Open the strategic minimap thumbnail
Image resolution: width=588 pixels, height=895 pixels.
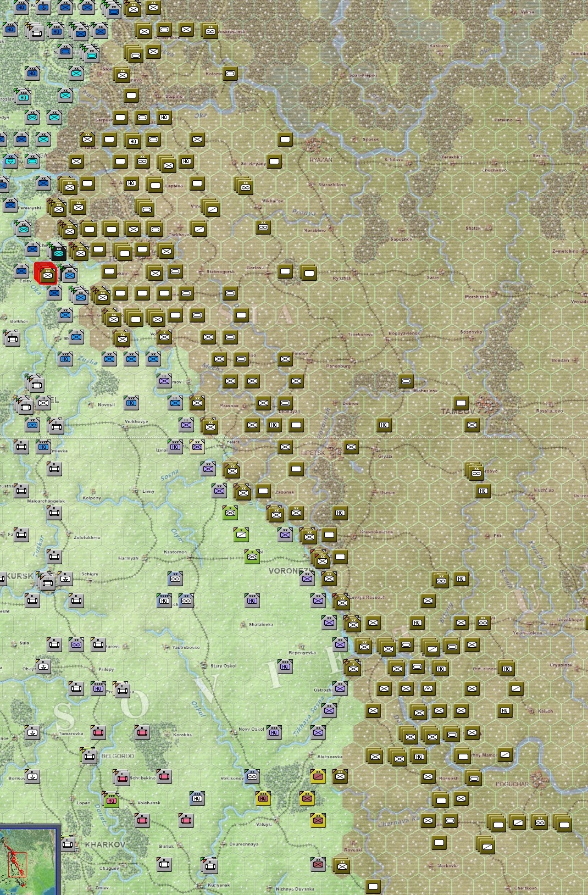tap(30, 860)
